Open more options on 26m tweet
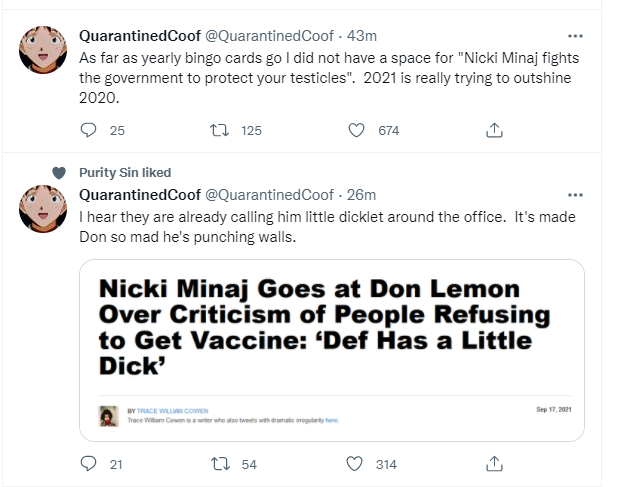617x487 pixels. pos(575,195)
